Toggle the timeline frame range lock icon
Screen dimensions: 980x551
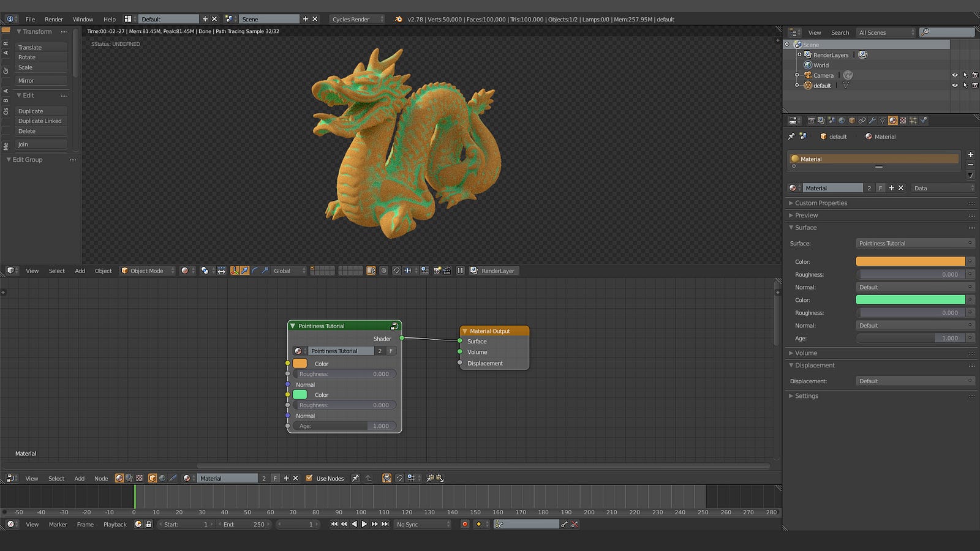point(148,524)
